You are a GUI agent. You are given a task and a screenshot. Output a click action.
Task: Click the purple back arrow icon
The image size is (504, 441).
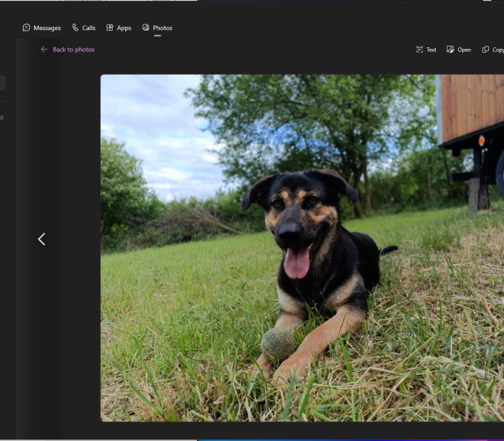click(44, 50)
